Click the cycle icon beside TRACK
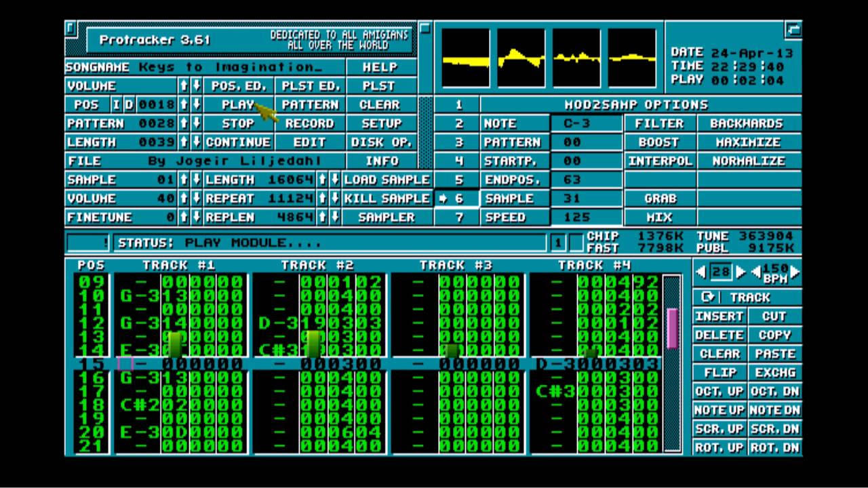This screenshot has width=868, height=488. tap(708, 298)
